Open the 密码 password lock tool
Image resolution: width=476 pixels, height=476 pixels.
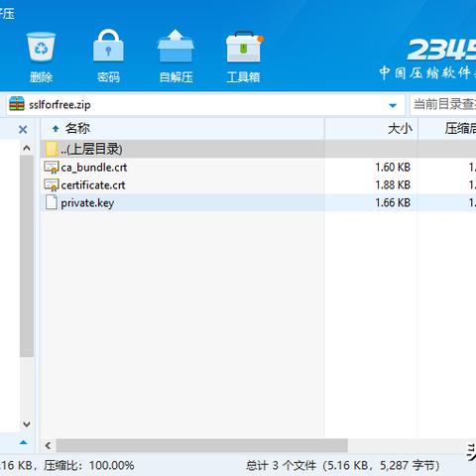108,47
